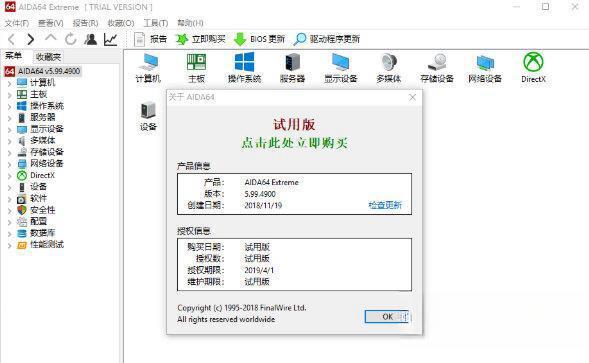Click version value 5.99.4900 in dialog
The image size is (589, 363).
click(260, 194)
